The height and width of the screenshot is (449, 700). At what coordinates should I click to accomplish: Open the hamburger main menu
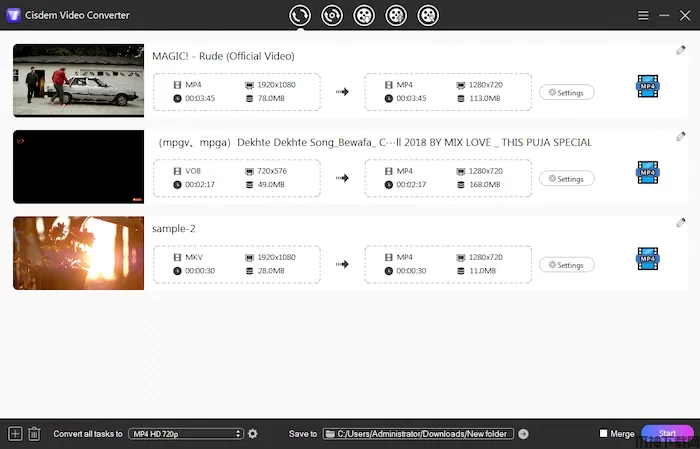click(x=644, y=15)
